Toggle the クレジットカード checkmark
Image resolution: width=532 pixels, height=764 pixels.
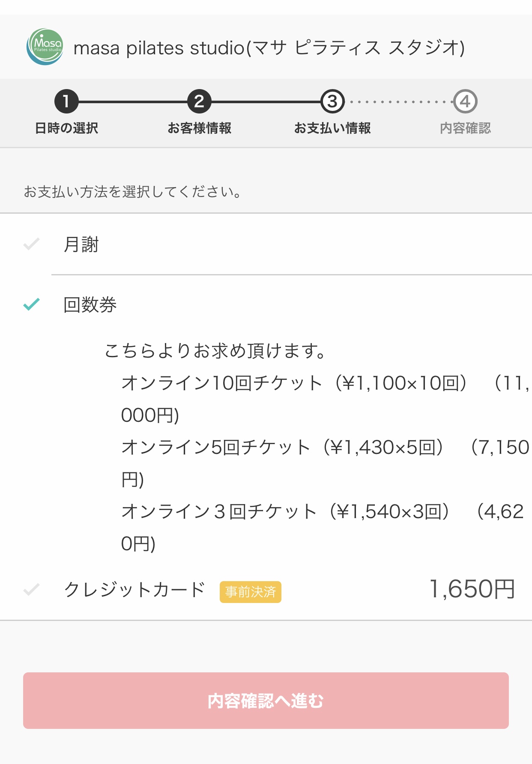coord(31,590)
